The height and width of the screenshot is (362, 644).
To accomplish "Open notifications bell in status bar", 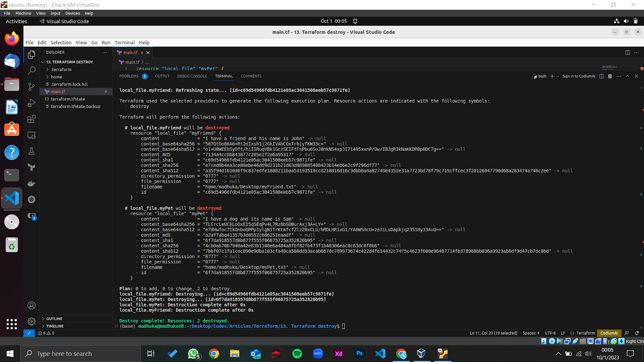I will 637,333.
